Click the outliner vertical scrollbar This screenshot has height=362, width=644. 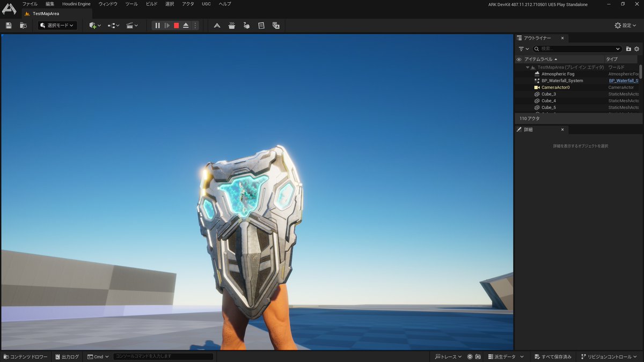pyautogui.click(x=640, y=72)
